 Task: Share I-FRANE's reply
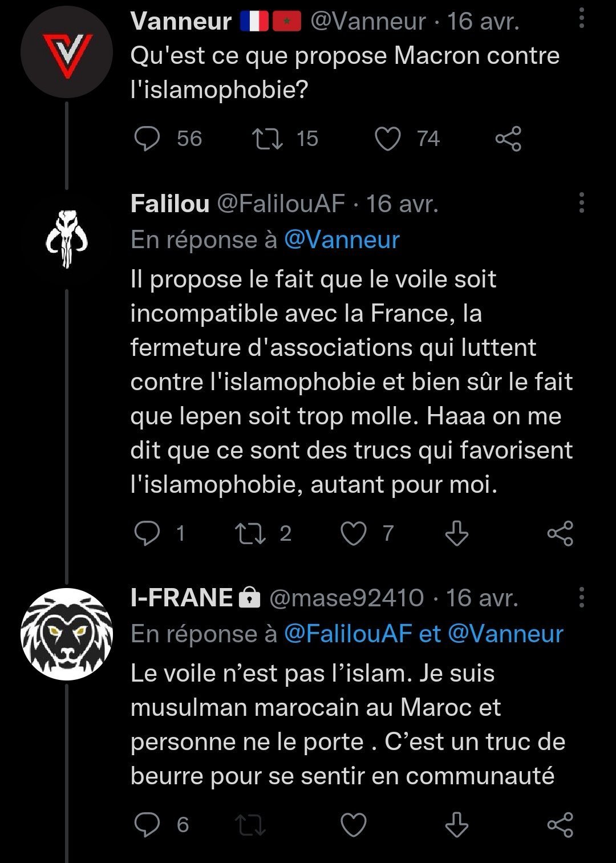[x=560, y=825]
